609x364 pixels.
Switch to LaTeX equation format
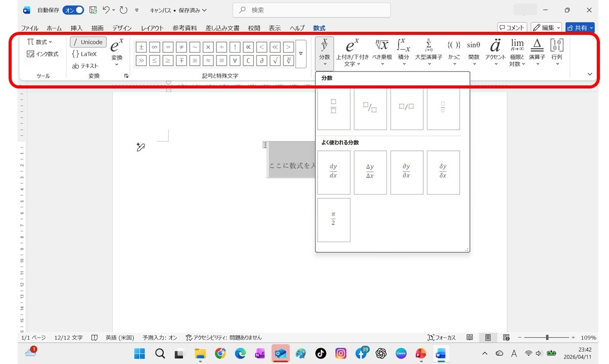[84, 54]
